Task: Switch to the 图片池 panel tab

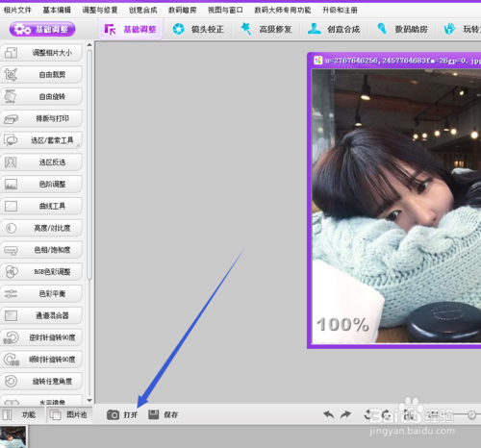Action: [69, 415]
